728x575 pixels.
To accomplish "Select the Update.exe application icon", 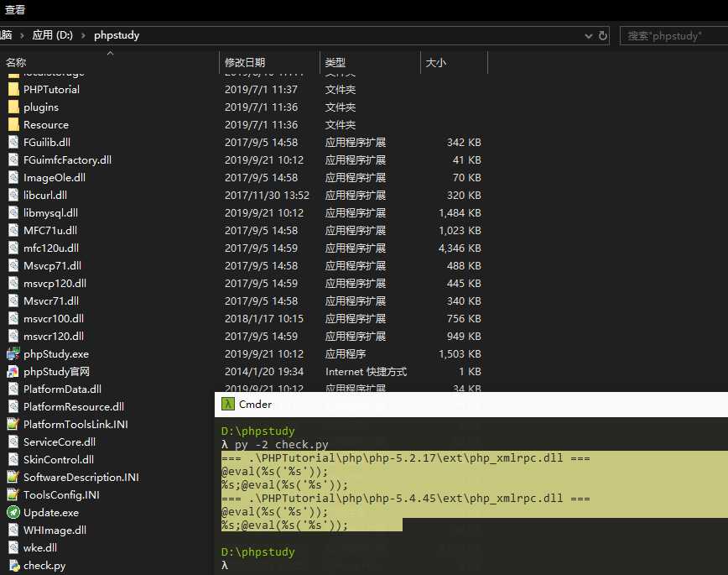I will click(13, 513).
